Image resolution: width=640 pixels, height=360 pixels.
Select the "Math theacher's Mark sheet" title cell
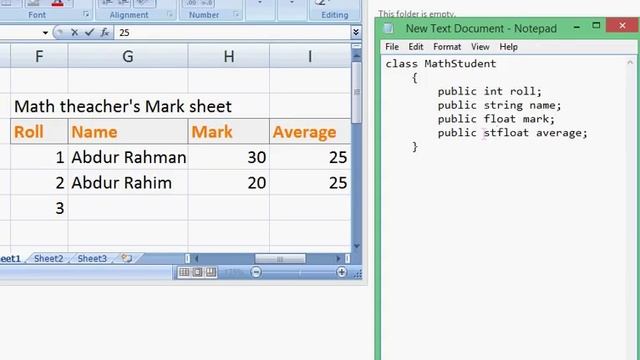click(x=123, y=107)
